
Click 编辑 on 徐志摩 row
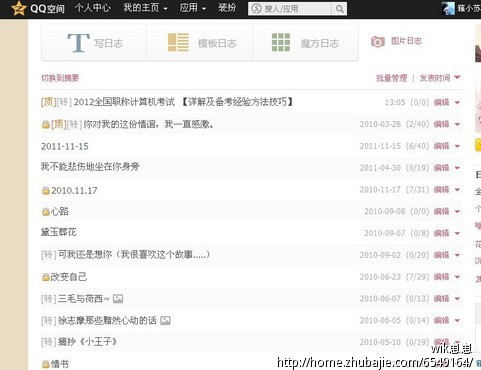(442, 320)
